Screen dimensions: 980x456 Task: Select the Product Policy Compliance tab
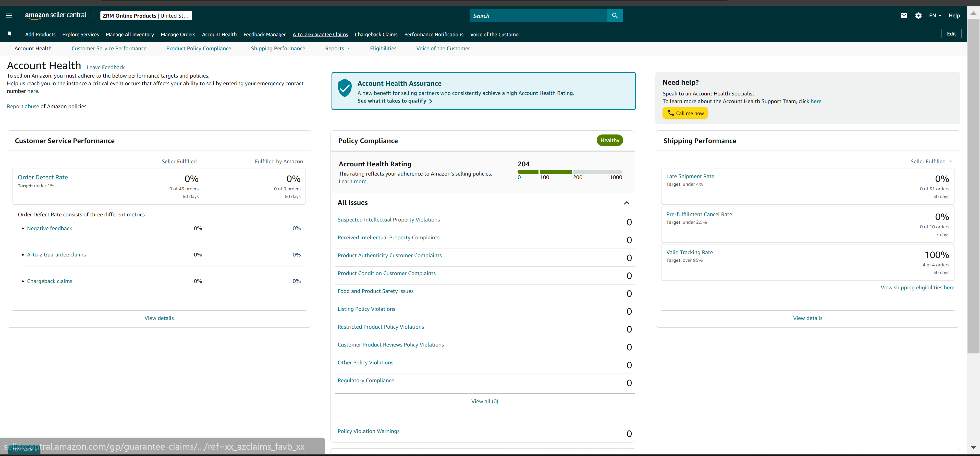pyautogui.click(x=199, y=48)
